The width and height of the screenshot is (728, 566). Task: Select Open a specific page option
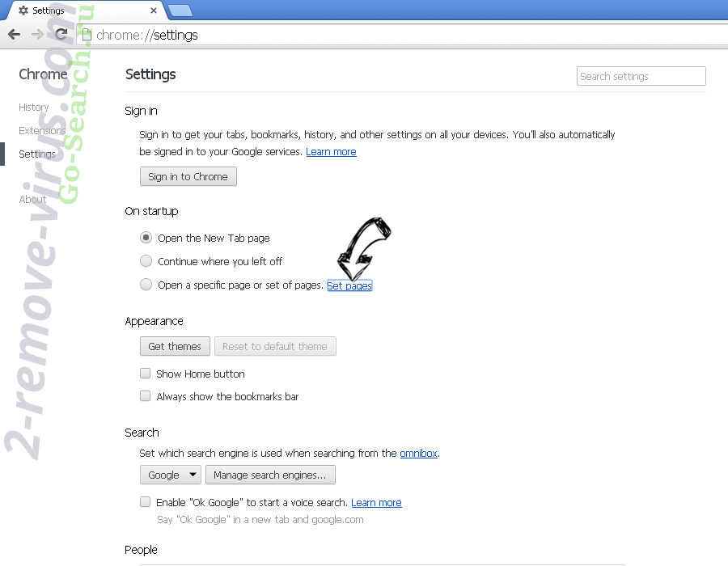tap(146, 285)
